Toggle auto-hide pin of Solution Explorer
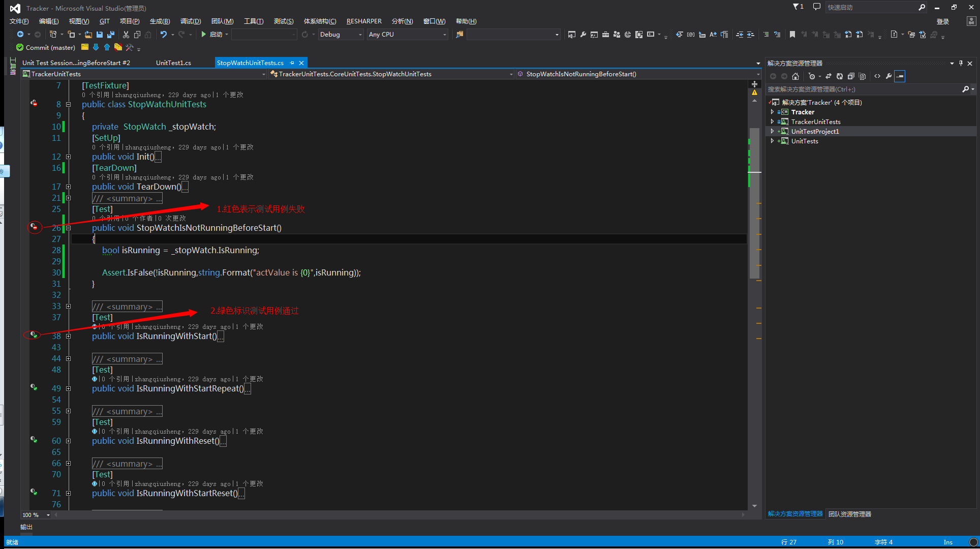Viewport: 980px width, 549px height. coord(961,63)
